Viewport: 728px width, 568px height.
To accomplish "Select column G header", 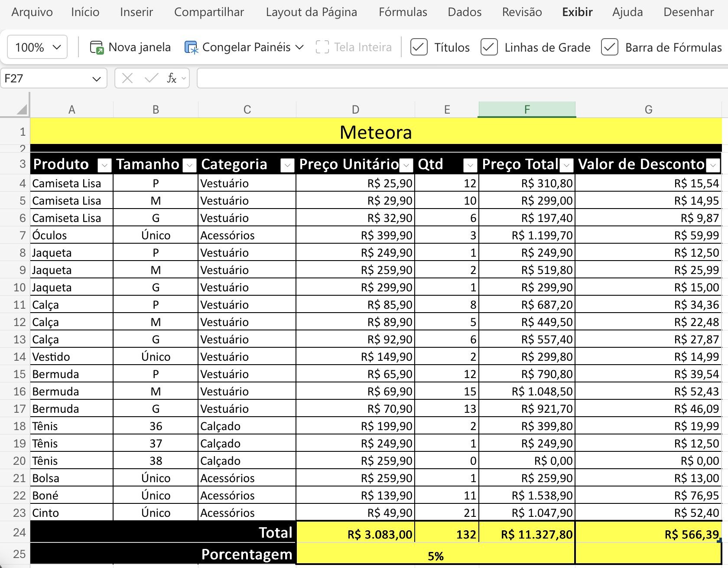I will pyautogui.click(x=649, y=109).
